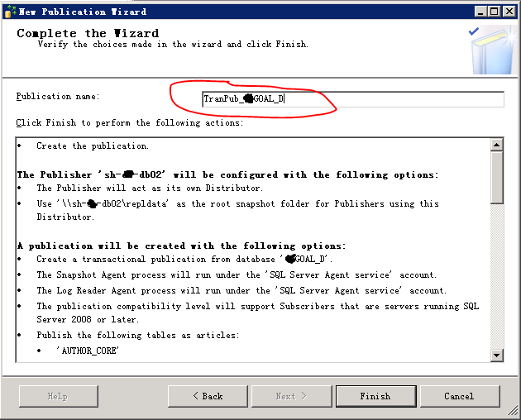Click the publication compatibility level line
The height and width of the screenshot is (420, 521).
pos(257,313)
